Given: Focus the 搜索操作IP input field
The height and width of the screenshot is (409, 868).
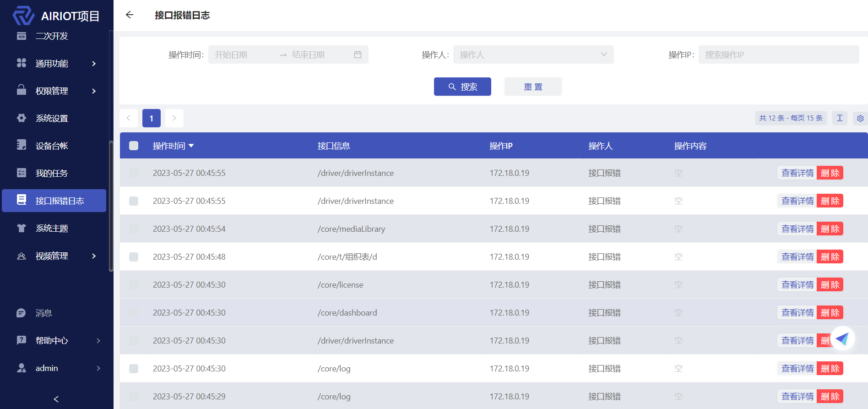Looking at the screenshot, I should coord(779,55).
